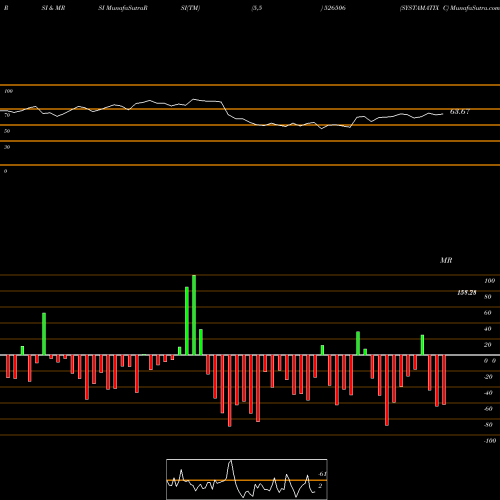Click the right end of the RSI line
500x500 pixels.
(x=443, y=114)
